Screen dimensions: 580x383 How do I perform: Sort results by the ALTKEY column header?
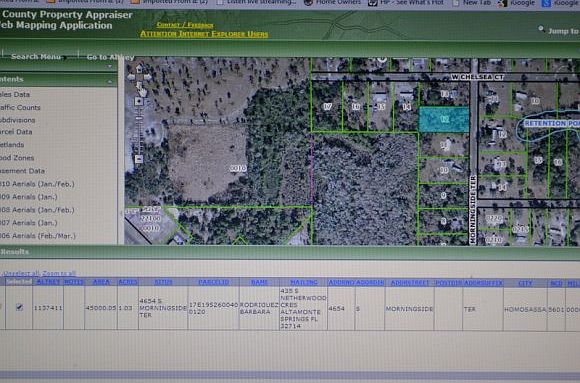click(x=48, y=282)
